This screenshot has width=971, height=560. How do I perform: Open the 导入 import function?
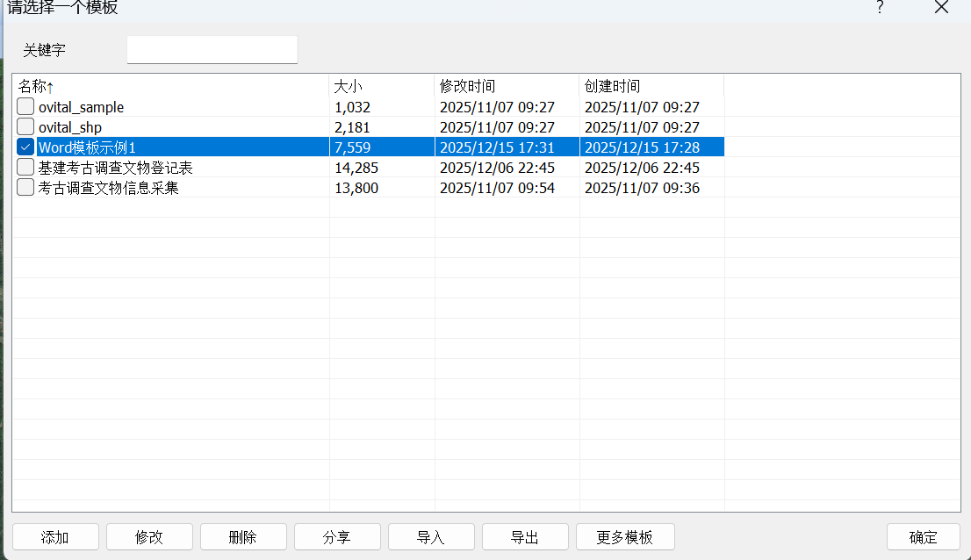point(431,537)
